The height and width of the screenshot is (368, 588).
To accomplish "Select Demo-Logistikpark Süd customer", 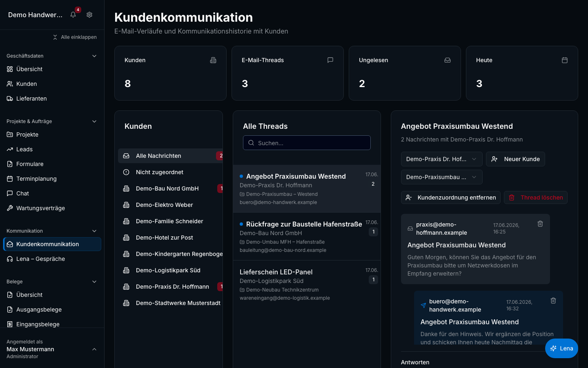I will [x=170, y=270].
